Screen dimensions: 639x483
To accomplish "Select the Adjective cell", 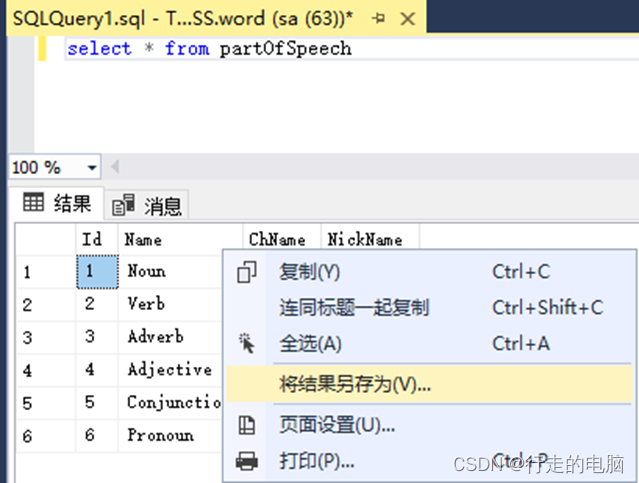I will pos(171,370).
